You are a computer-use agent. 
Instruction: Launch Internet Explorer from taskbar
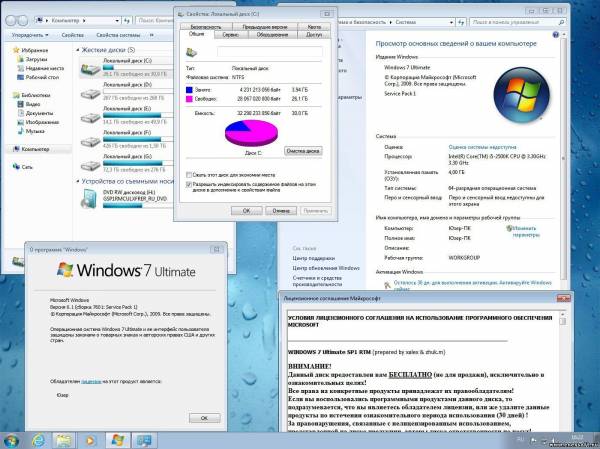pos(39,441)
